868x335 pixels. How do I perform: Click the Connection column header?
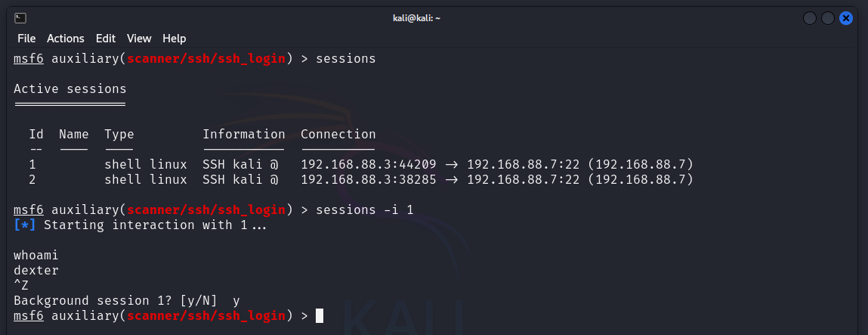click(338, 135)
